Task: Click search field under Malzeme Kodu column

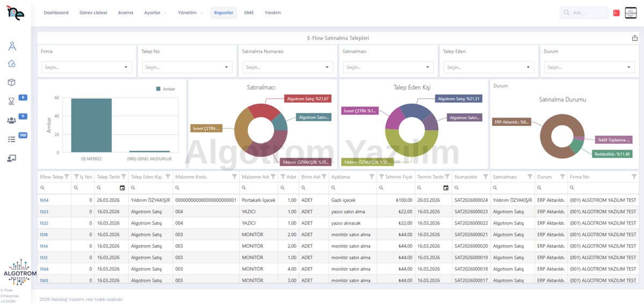Action: 206,188
